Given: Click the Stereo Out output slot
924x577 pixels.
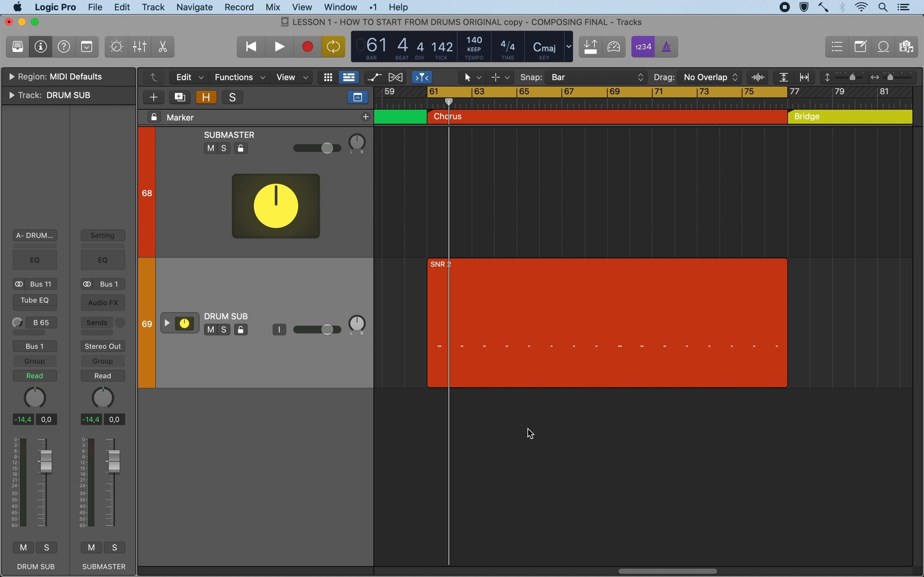Looking at the screenshot, I should click(x=103, y=347).
